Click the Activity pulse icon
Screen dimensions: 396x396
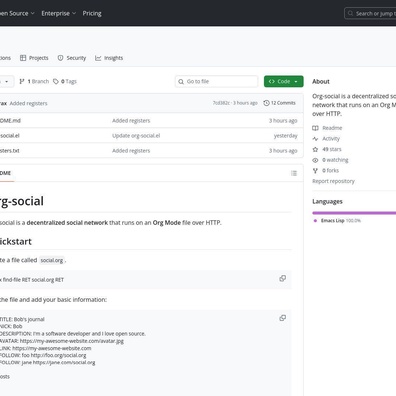tap(315, 139)
